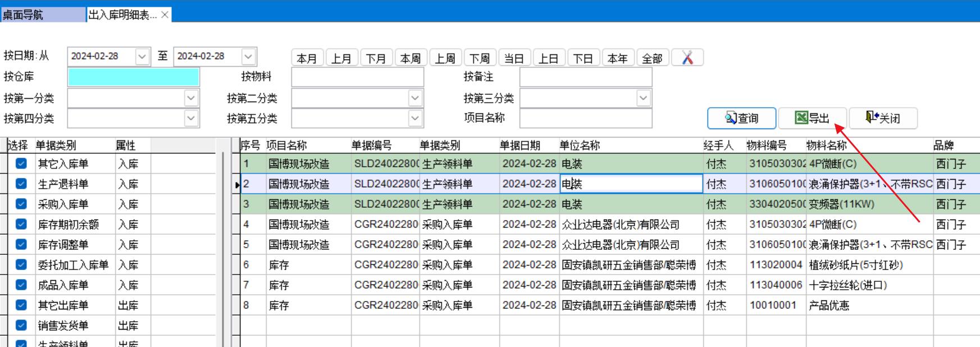This screenshot has width=980, height=347.
Task: Select the 出入库明细表 tab
Action: click(x=122, y=15)
